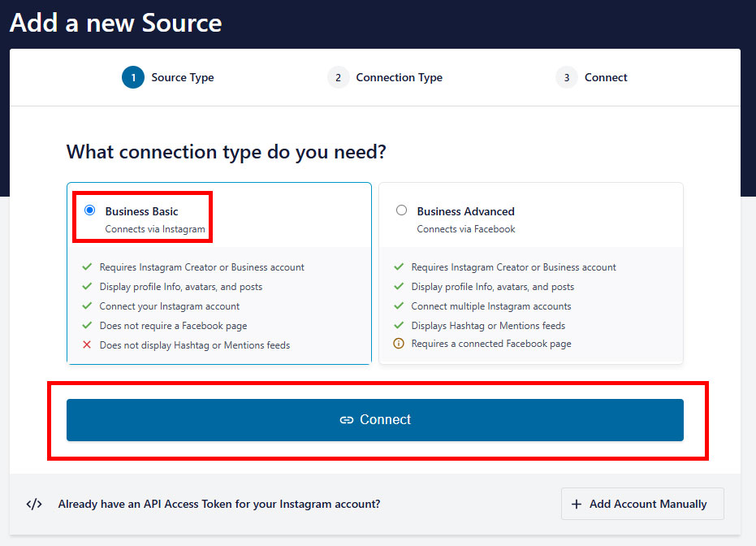
Task: Click 'Requires a connected Facebook page' text
Action: pos(490,344)
